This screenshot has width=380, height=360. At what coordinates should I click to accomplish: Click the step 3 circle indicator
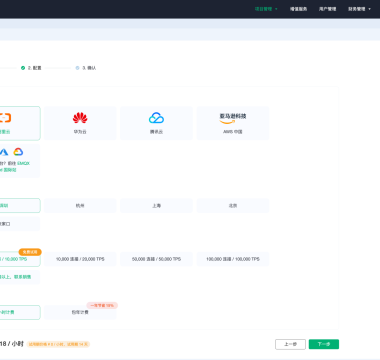77,68
